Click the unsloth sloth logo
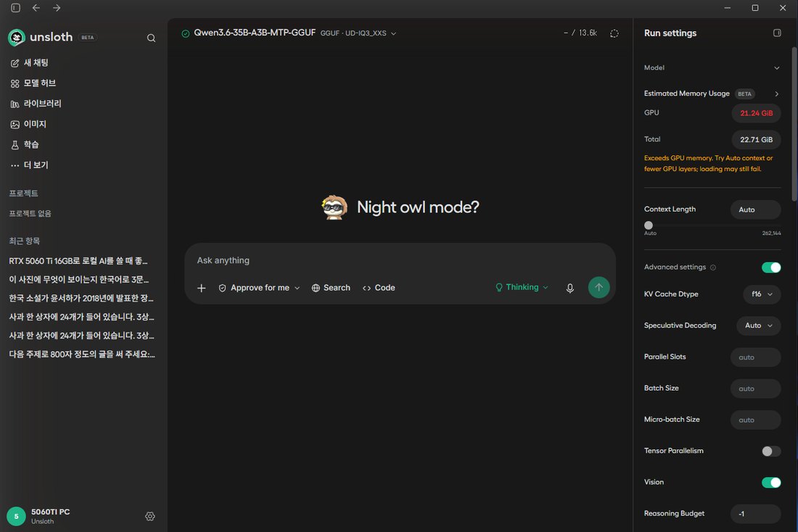The image size is (798, 532). tap(17, 37)
